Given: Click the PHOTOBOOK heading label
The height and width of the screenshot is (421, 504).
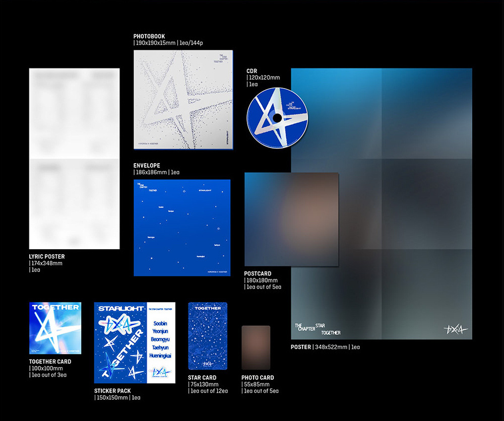Looking at the screenshot, I should [x=149, y=36].
